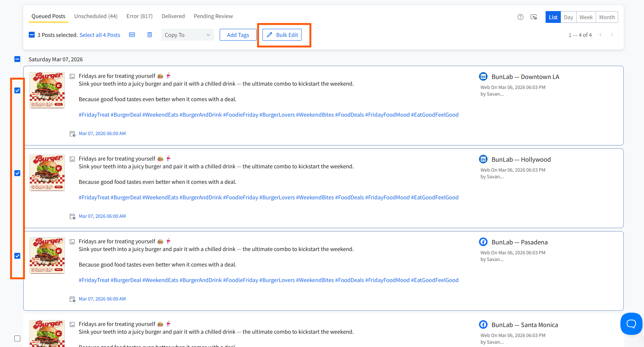The height and width of the screenshot is (347, 644).
Task: Click BunLab — Downtown LA account name
Action: click(525, 77)
